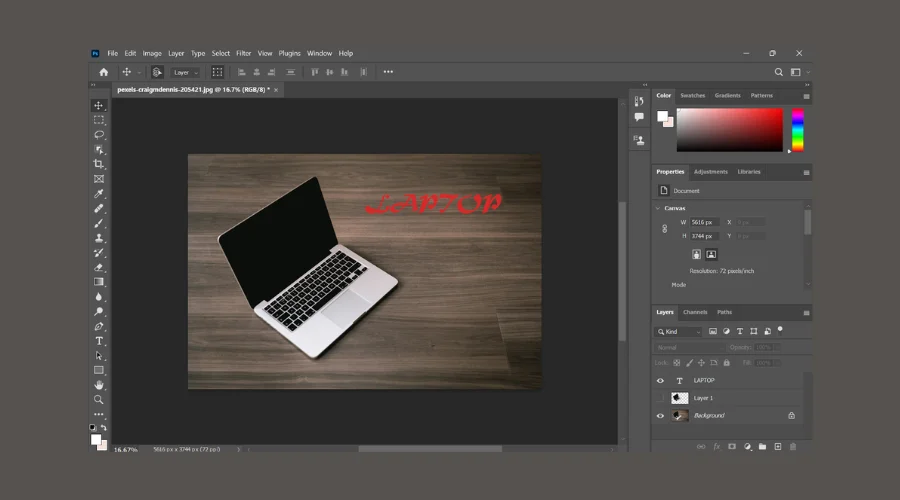Image resolution: width=900 pixels, height=500 pixels.
Task: Select the Dodge tool
Action: coord(99,312)
